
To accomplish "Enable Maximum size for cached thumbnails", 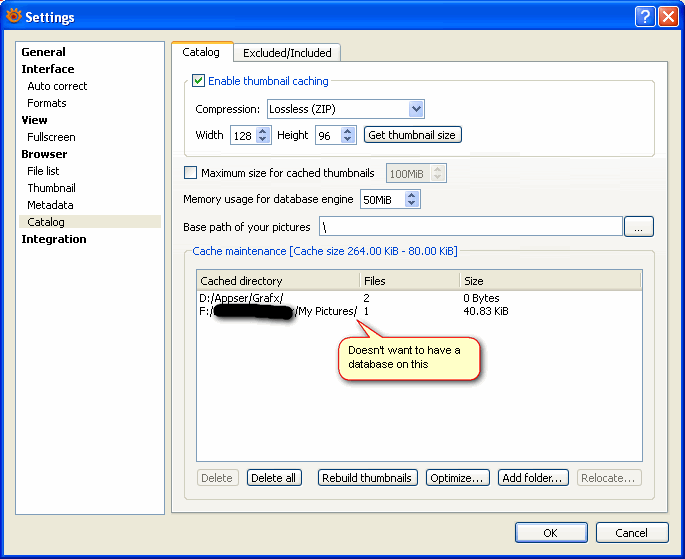I will pos(191,173).
